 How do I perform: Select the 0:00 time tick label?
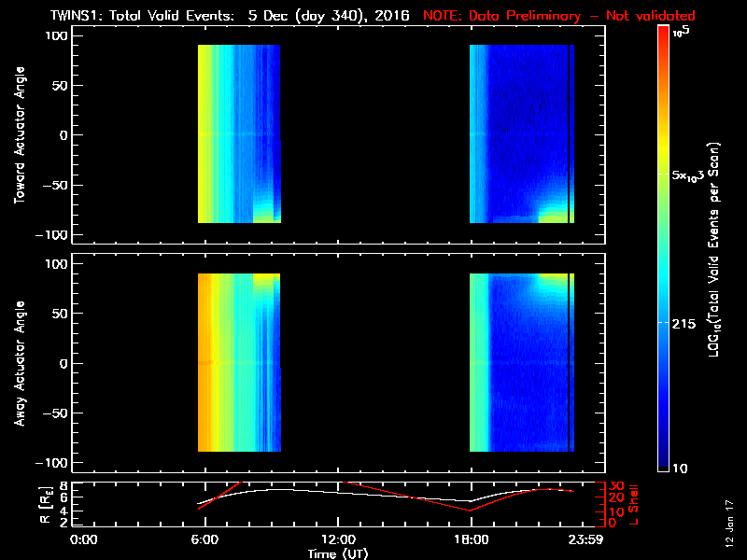click(x=83, y=539)
